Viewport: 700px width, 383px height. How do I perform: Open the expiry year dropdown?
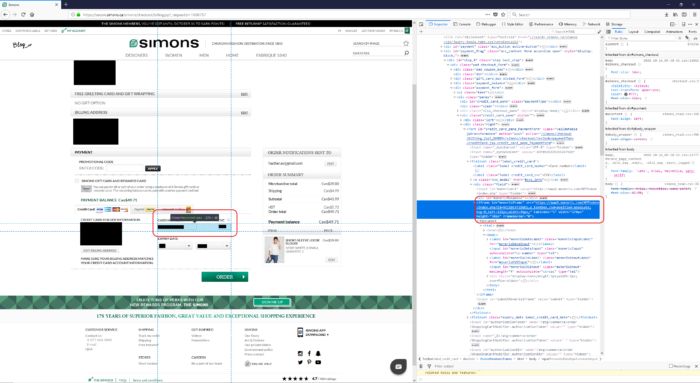[213, 246]
